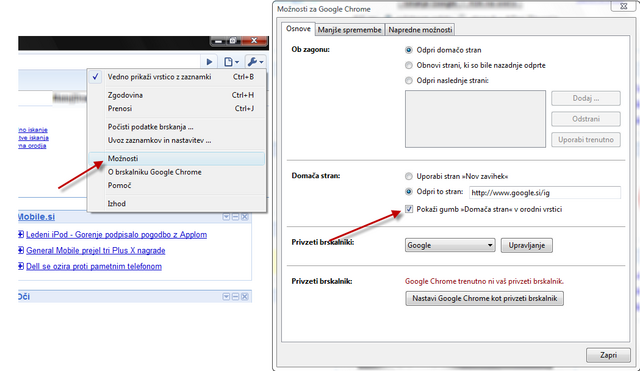Viewport: 640px width, 371px height.
Task: Close the Chrome browser window
Action: pyautogui.click(x=254, y=40)
